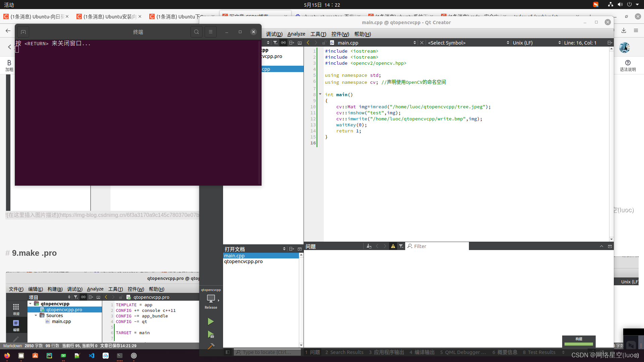Open the Analyze menu in Qt Creator
The height and width of the screenshot is (362, 644).
point(296,34)
